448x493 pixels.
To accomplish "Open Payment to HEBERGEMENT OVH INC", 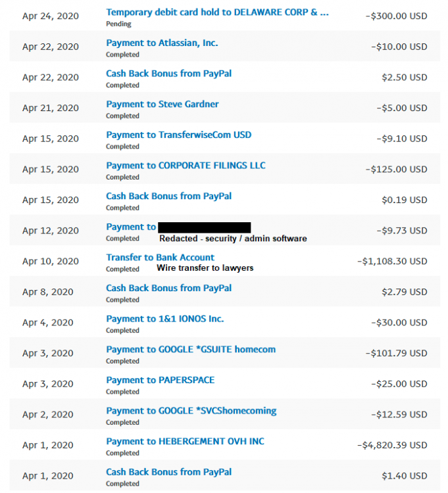I will [x=185, y=441].
